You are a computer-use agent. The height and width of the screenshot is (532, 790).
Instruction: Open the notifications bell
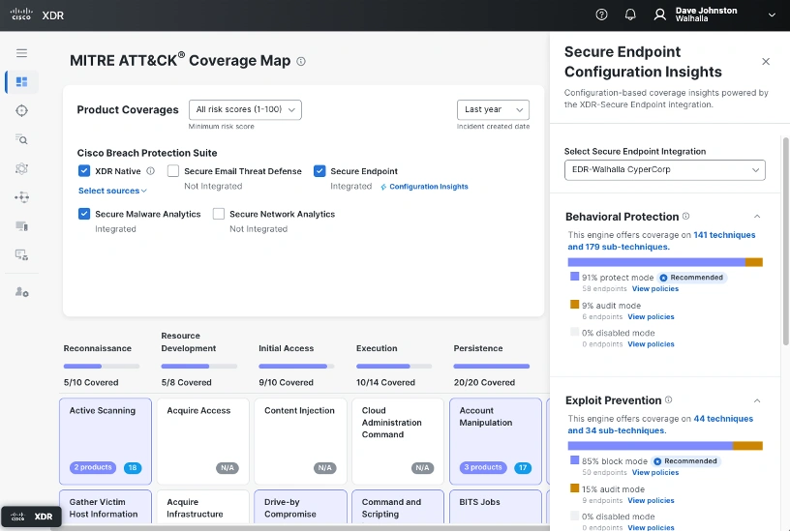[x=630, y=15]
